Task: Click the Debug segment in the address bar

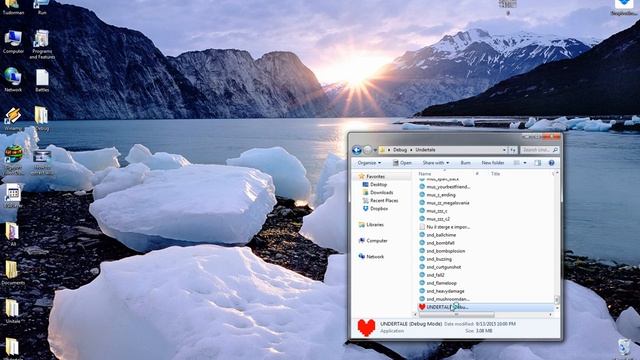Action: 400,150
